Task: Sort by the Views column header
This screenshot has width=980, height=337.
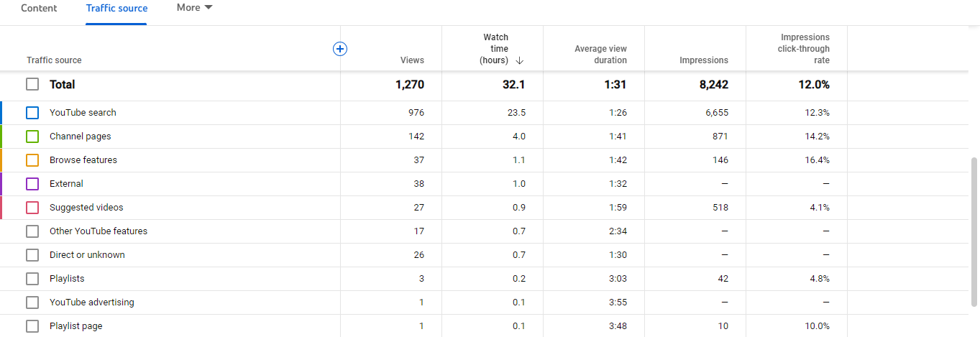Action: (x=412, y=60)
